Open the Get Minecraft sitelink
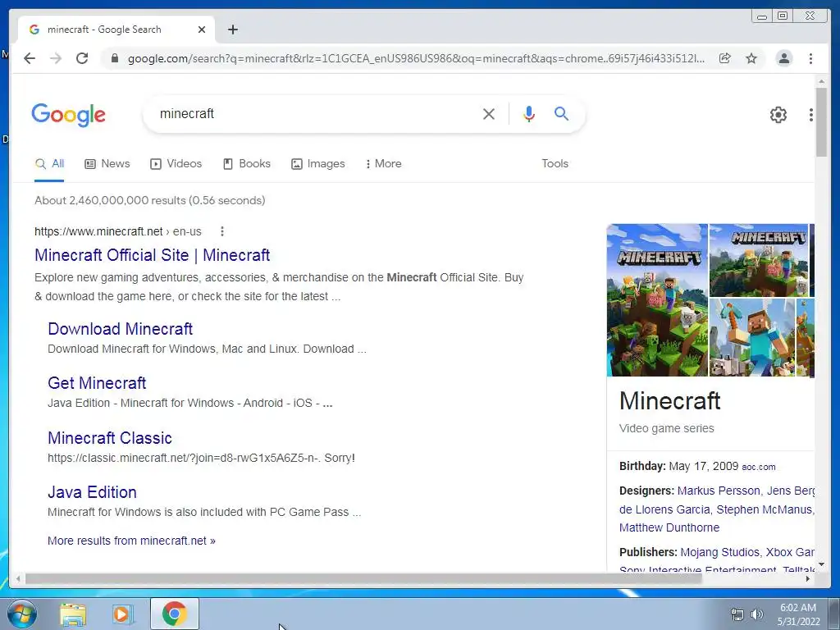Screen dimensions: 840x630 [x=97, y=383]
